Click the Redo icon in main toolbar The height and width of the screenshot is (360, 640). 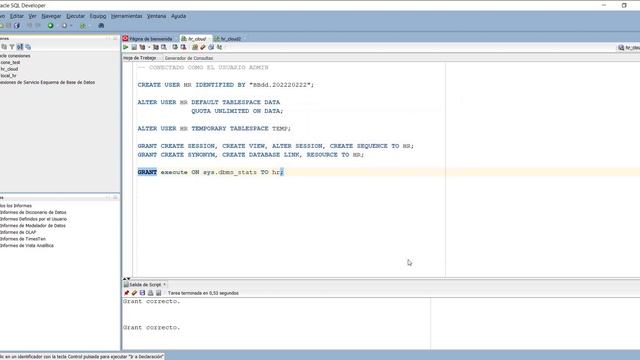(38, 26)
